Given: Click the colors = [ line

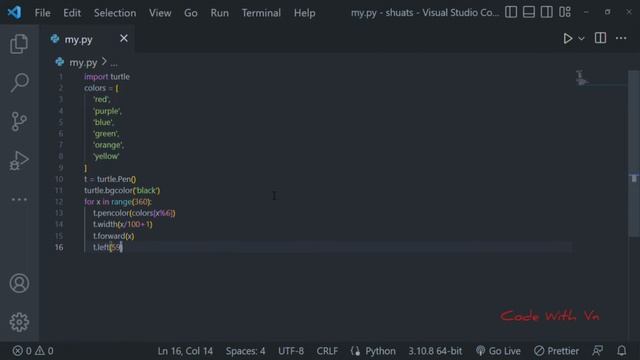Looking at the screenshot, I should (101, 88).
